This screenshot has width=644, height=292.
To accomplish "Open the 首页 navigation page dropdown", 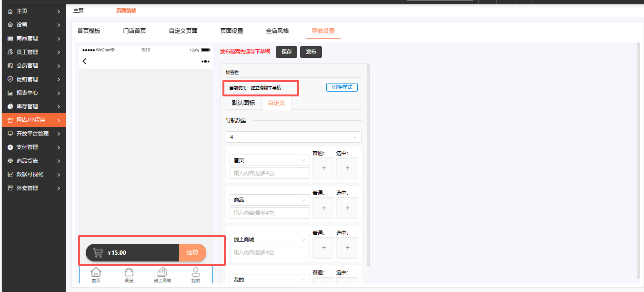I will pos(270,160).
